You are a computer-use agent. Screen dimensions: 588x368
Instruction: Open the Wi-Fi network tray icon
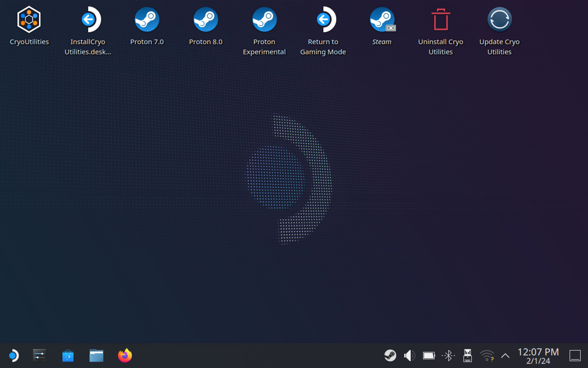(487, 356)
